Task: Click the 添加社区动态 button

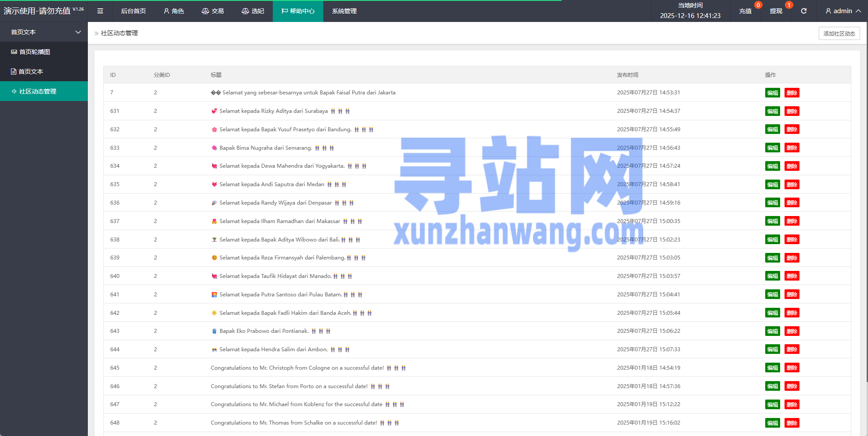Action: click(x=839, y=33)
